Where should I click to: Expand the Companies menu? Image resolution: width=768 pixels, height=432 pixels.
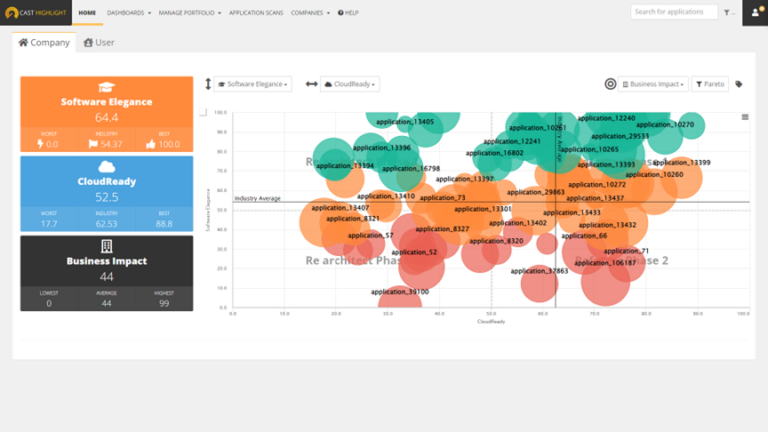(310, 13)
